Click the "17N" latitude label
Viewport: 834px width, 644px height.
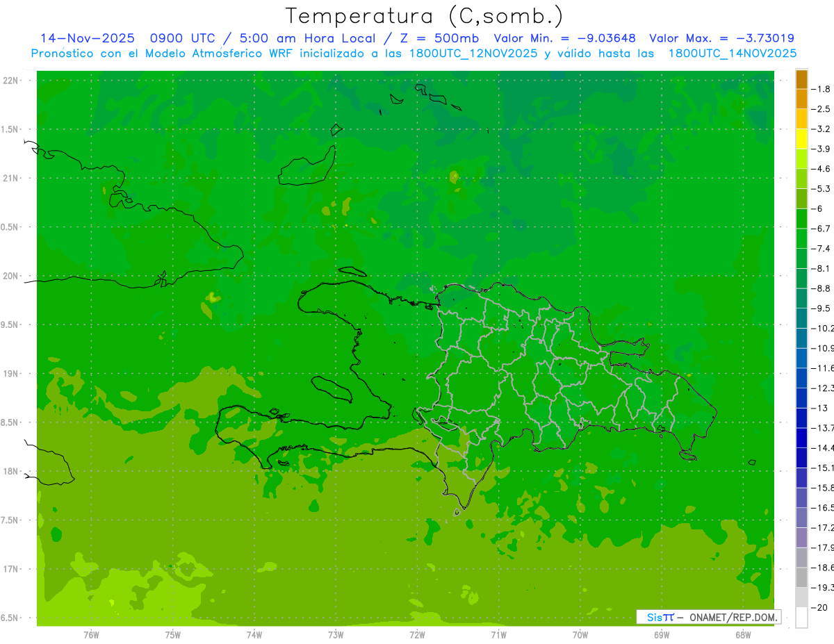11,569
